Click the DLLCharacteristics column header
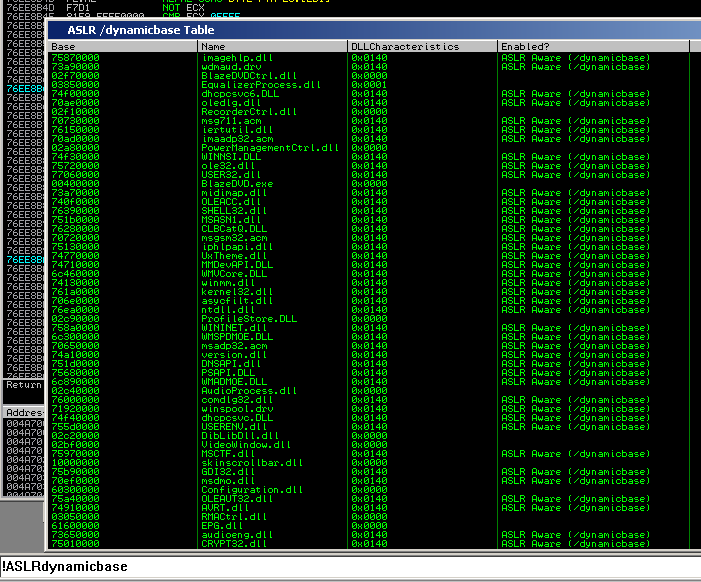 [x=421, y=46]
